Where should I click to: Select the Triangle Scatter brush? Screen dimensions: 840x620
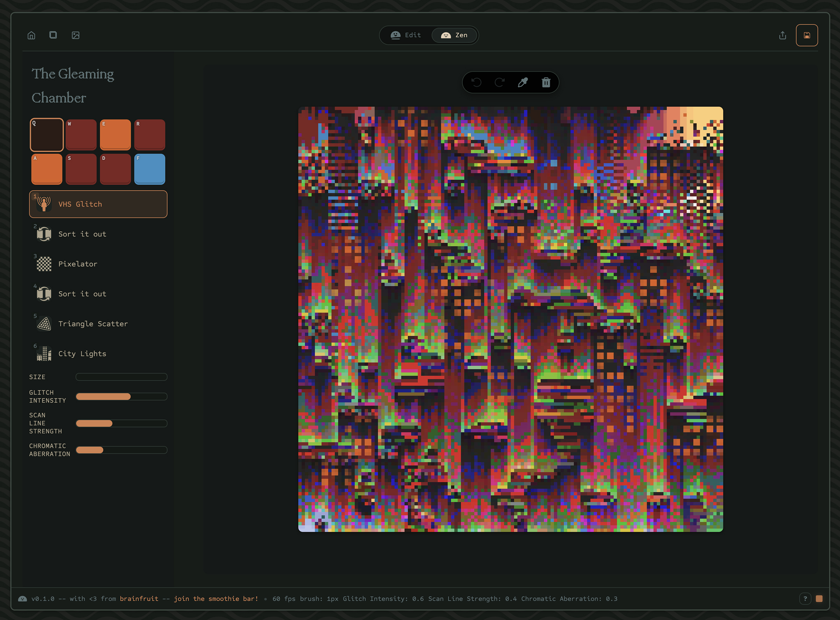tap(93, 324)
